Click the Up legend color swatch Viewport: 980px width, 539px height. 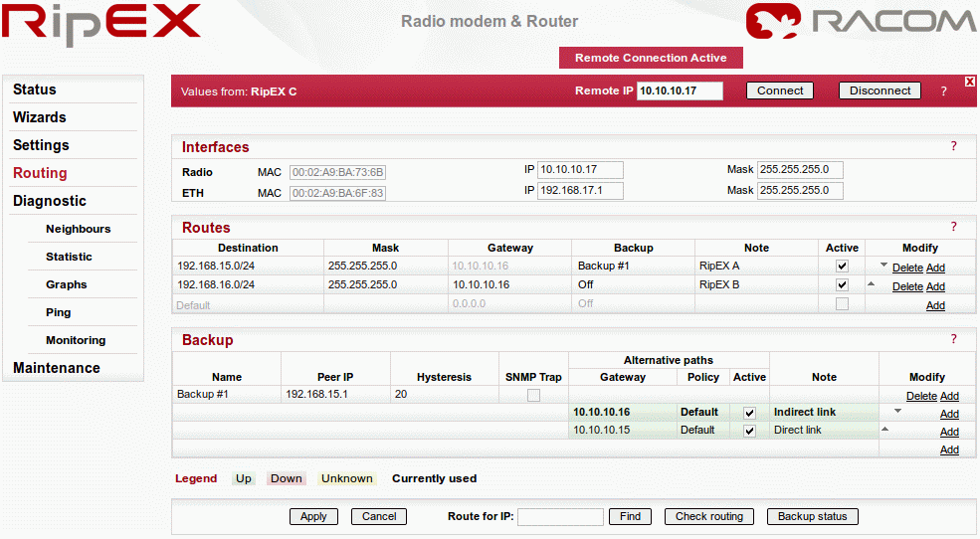tap(243, 478)
